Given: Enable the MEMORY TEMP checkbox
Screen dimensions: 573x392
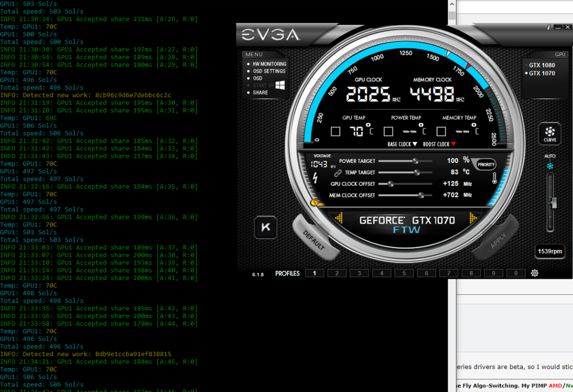Looking at the screenshot, I should coord(442,131).
